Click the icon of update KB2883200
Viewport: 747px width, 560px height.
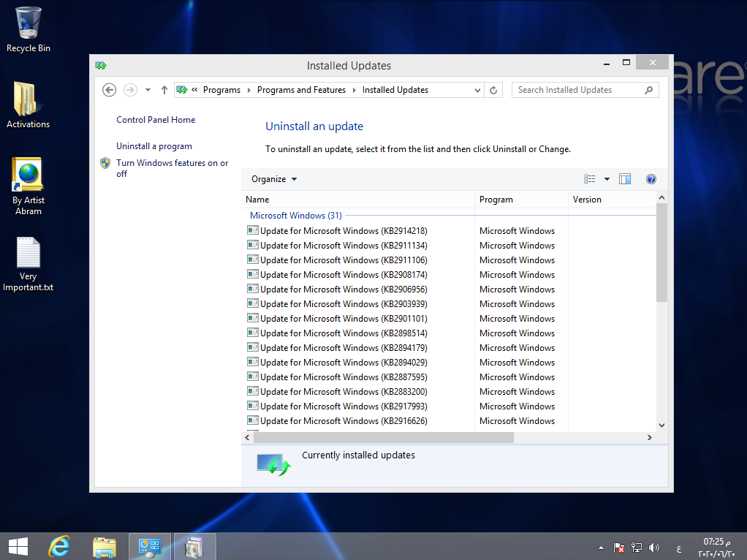click(x=252, y=391)
